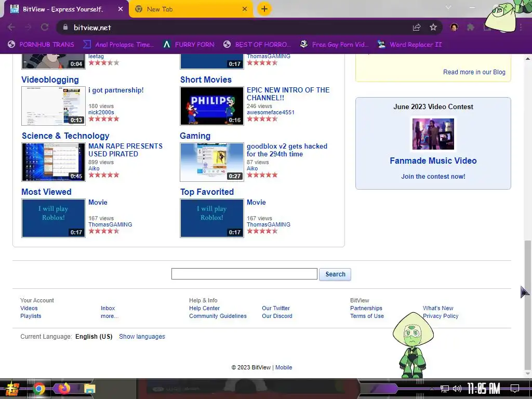Open 'goodblox v2 gets hacked' title link

click(287, 150)
